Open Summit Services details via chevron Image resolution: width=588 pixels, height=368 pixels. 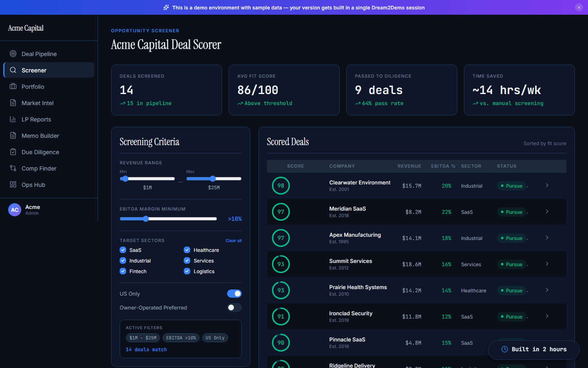coord(547,264)
